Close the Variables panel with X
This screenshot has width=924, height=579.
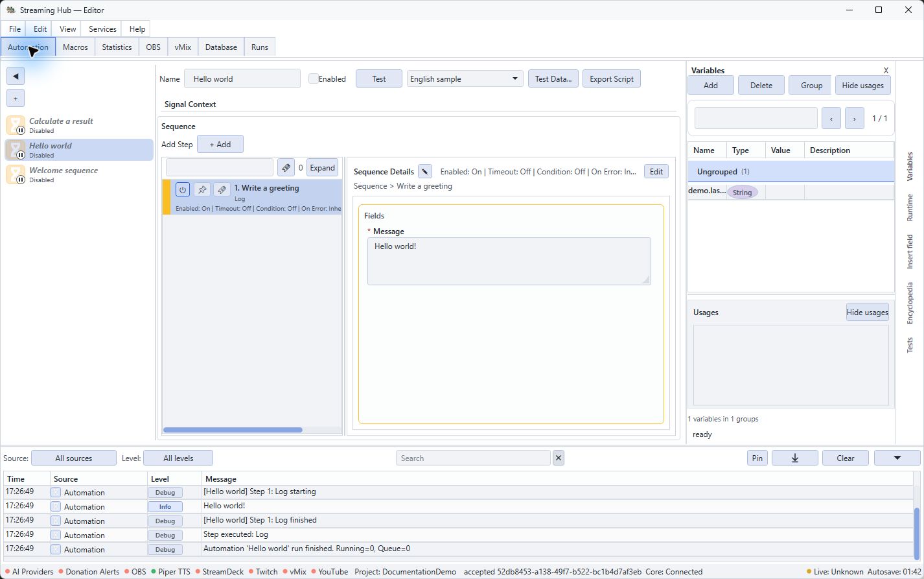point(886,70)
